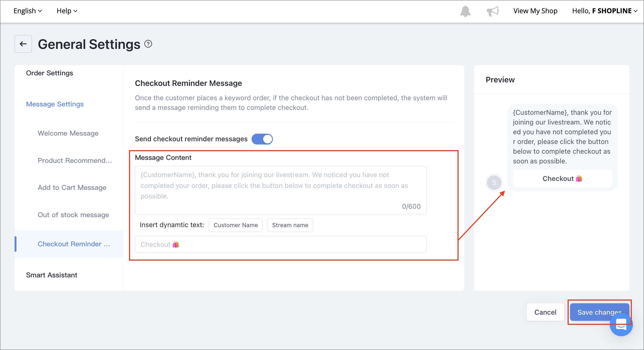Select the Out of stock message item
Screen dimensions: 644x350
(x=73, y=215)
